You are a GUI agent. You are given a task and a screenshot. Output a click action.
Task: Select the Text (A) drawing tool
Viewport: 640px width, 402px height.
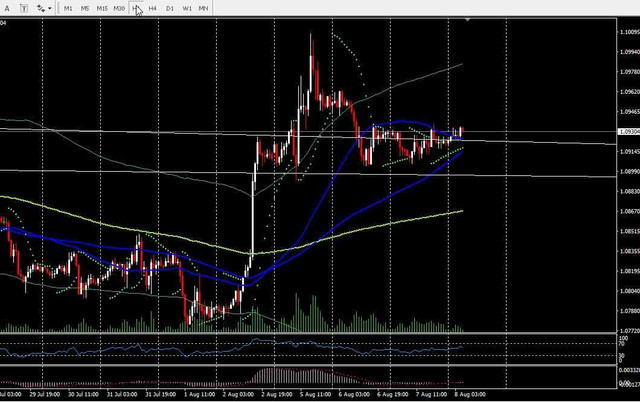[x=7, y=8]
